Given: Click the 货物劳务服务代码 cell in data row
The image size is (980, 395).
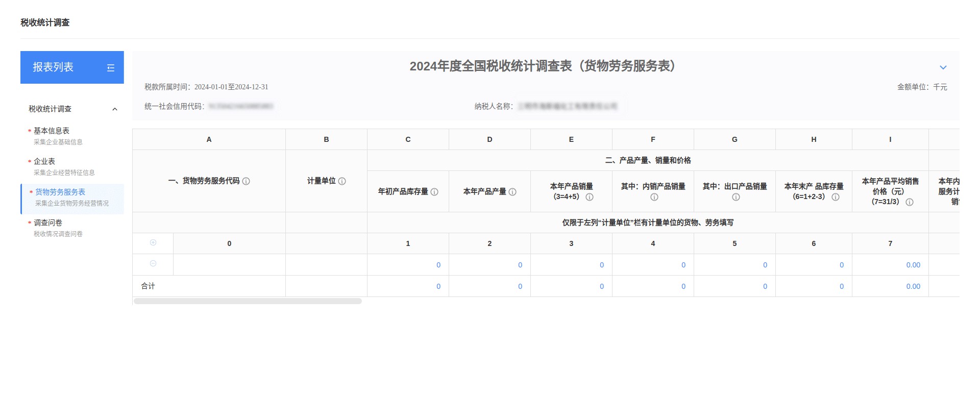Looking at the screenshot, I should pyautogui.click(x=229, y=265).
